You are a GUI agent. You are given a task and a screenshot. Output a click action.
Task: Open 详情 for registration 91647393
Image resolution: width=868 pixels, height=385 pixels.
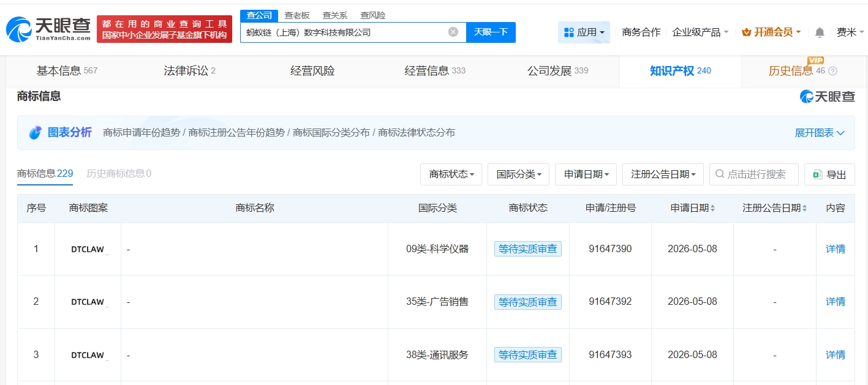point(836,355)
